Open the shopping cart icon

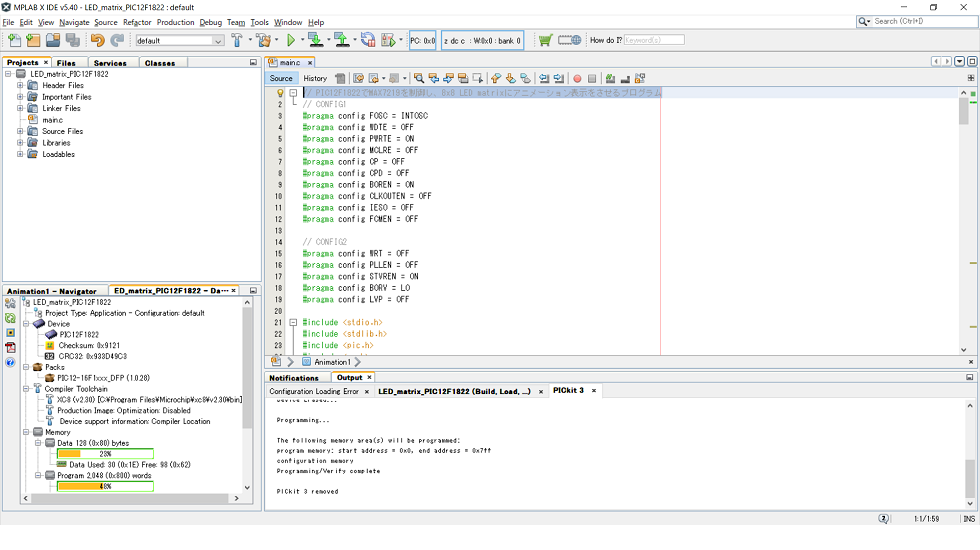[x=545, y=41]
